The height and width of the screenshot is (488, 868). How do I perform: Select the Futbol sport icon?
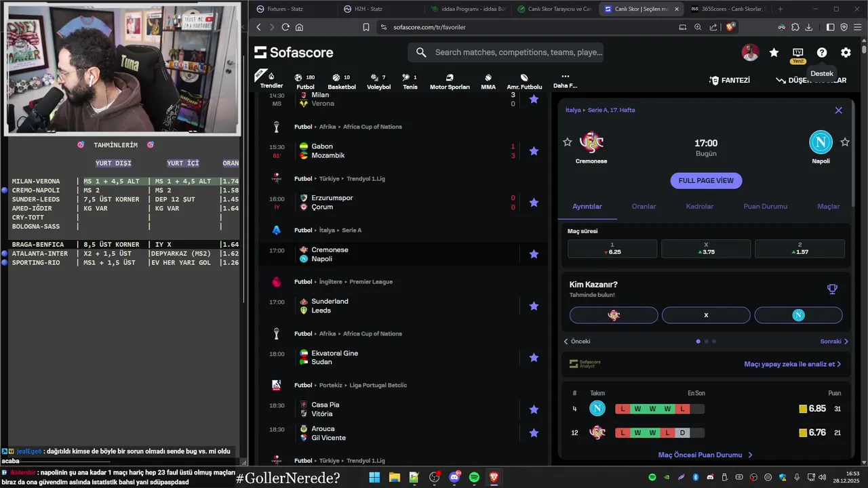[305, 81]
